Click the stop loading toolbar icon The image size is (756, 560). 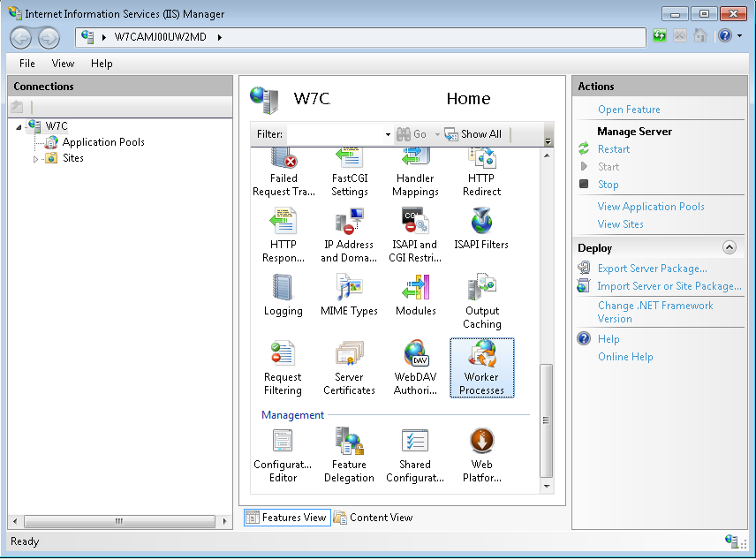click(680, 35)
